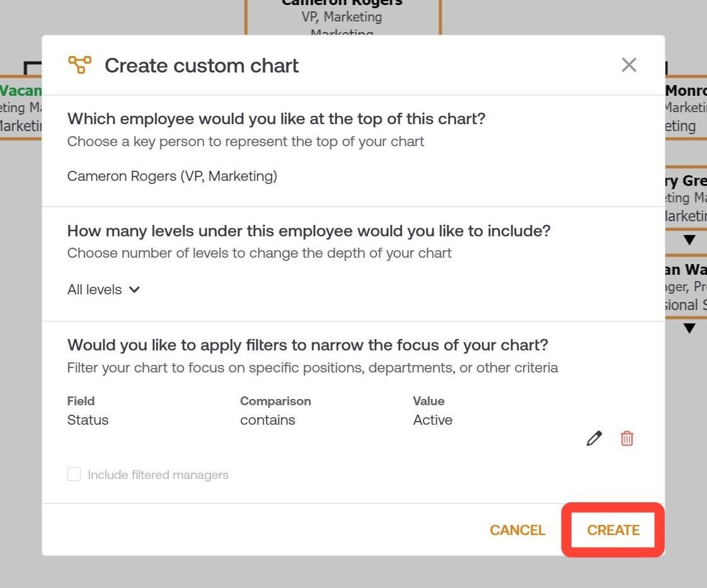Expand the lower black triangle arrow at right

pyautogui.click(x=689, y=328)
